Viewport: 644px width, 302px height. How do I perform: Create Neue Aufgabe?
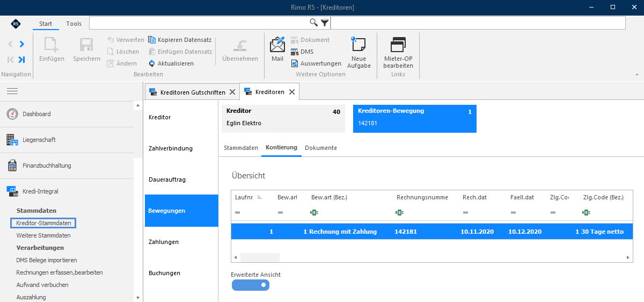[x=359, y=52]
